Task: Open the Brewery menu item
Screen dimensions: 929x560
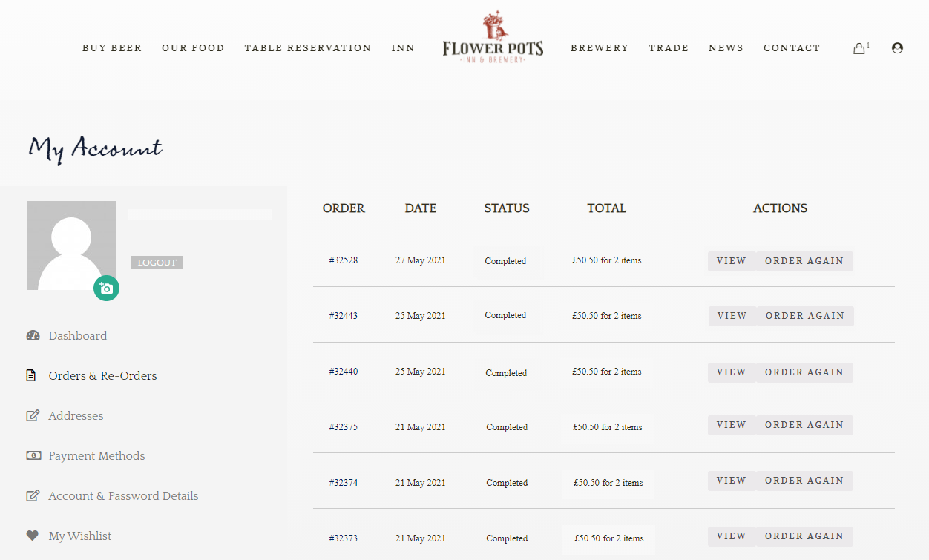Action: (x=600, y=48)
